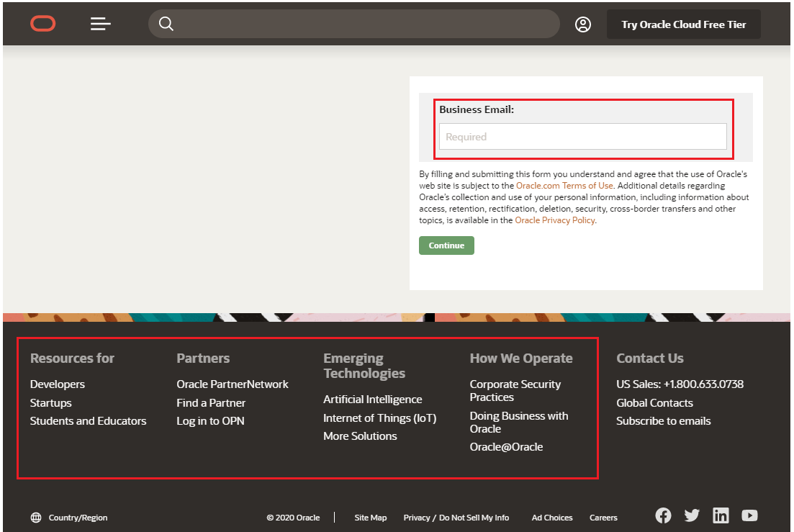The image size is (794, 532).
Task: Click the Business Email label
Action: [x=477, y=109]
